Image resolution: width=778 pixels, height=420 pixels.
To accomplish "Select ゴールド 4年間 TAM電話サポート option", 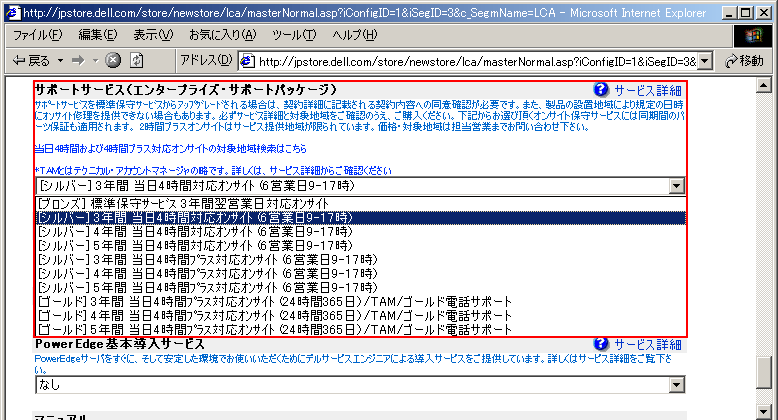I will tap(361, 315).
